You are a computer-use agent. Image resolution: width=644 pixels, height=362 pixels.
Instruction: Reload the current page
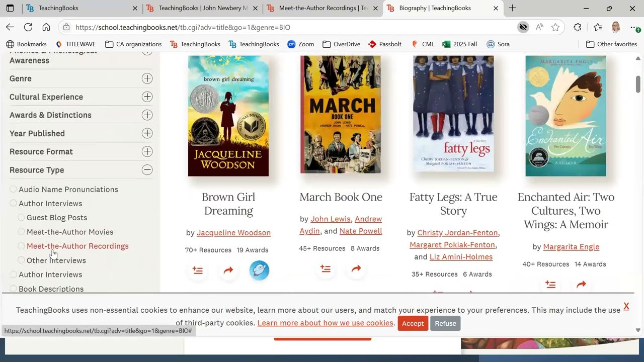point(28,27)
